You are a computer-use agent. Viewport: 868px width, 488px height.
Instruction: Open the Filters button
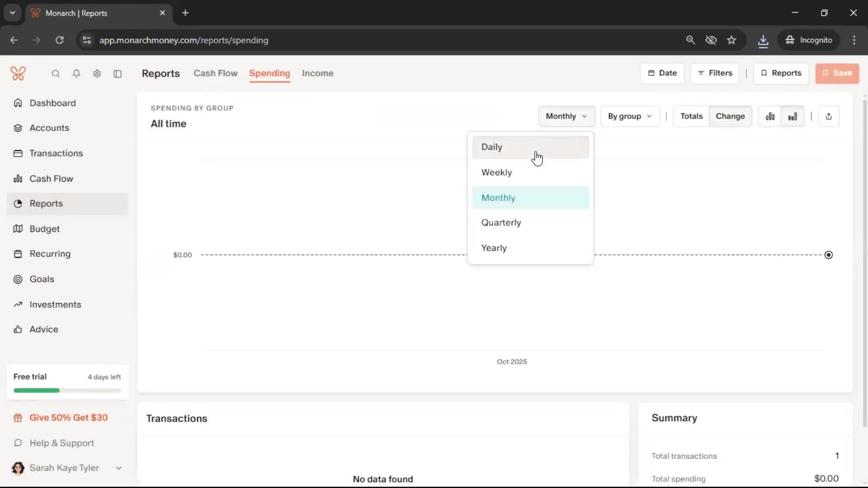point(715,73)
